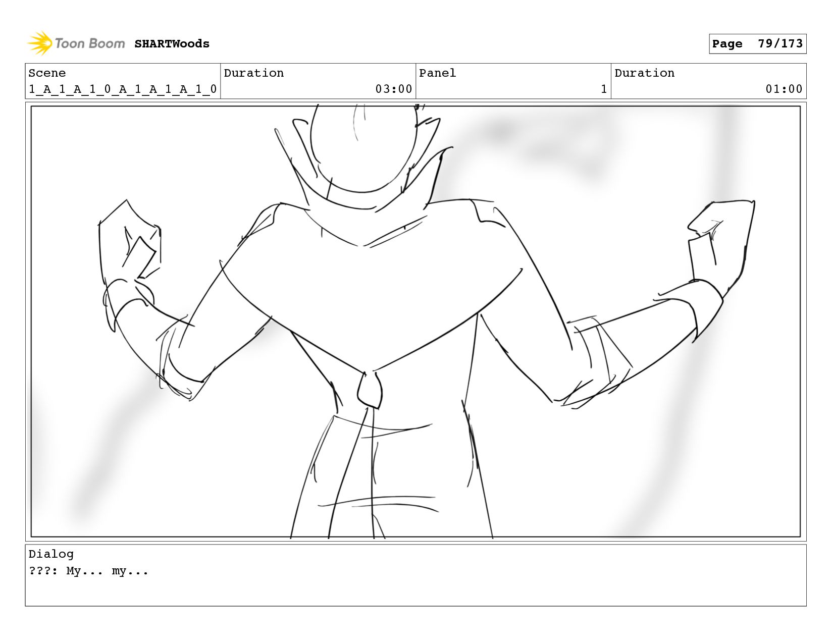Click the dialog text "???: My... my..."

[88, 571]
